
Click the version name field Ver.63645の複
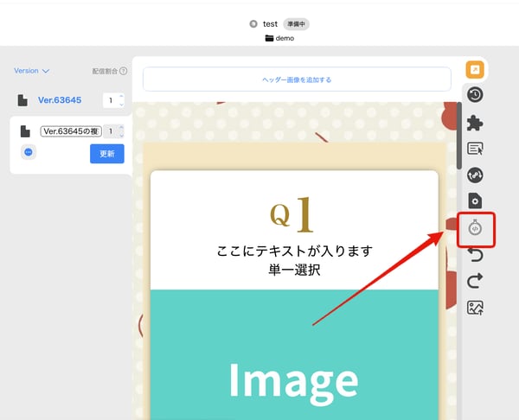[x=69, y=131]
